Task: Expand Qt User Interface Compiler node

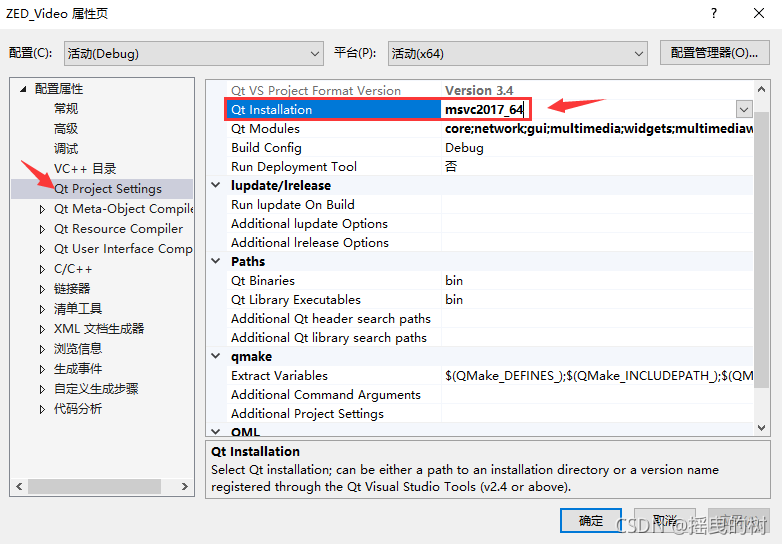Action: [42, 249]
